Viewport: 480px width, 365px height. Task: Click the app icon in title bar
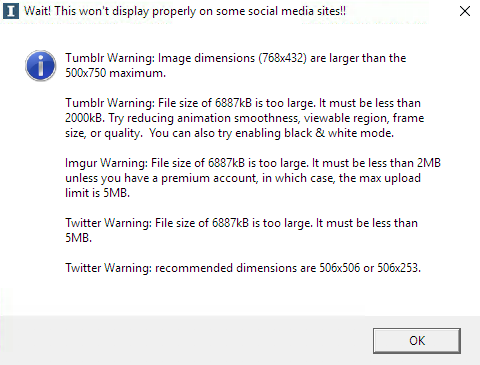11,11
